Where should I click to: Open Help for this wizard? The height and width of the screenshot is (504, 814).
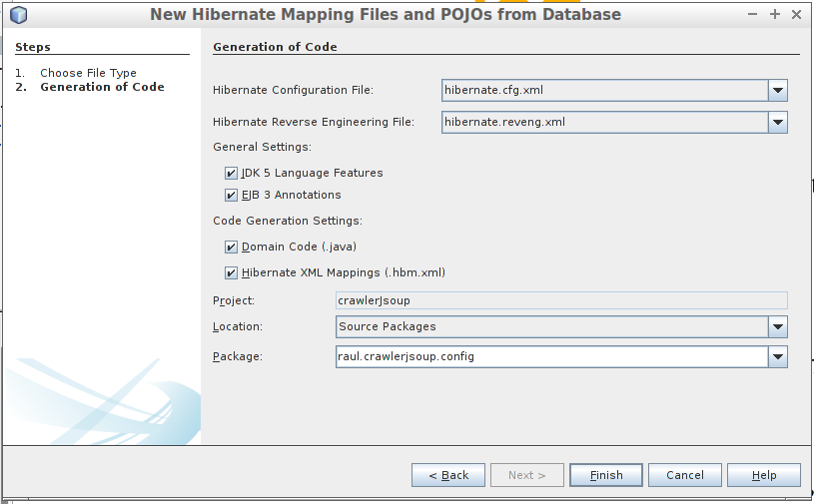[x=764, y=475]
